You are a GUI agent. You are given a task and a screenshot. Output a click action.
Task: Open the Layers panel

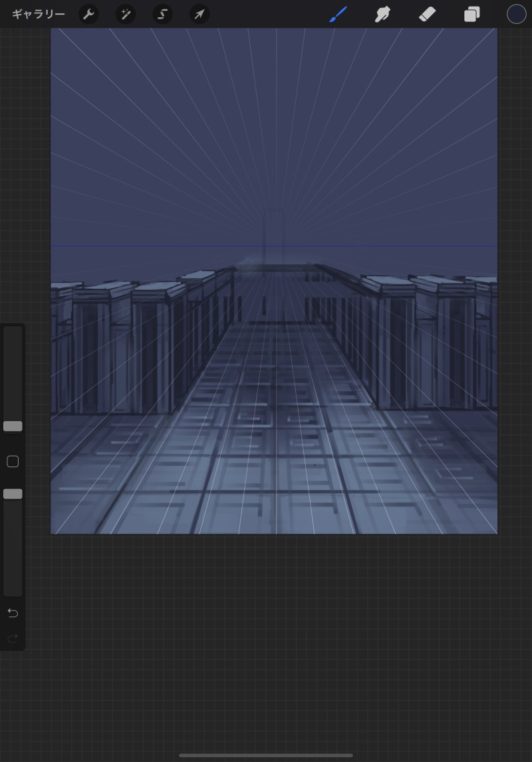pos(471,14)
